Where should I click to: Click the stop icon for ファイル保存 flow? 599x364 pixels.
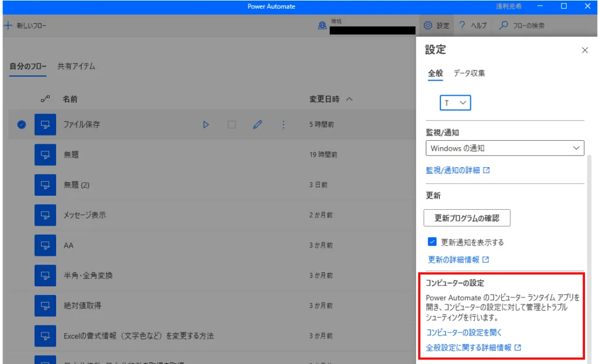(232, 124)
